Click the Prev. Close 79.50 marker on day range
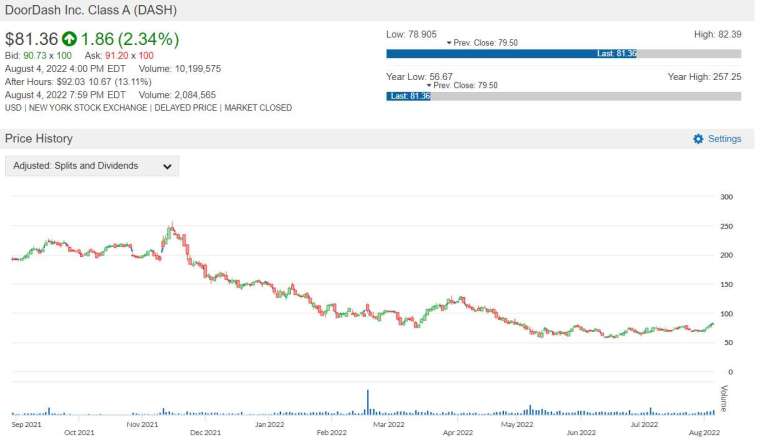Viewport: 760px width, 447px height. [482, 43]
